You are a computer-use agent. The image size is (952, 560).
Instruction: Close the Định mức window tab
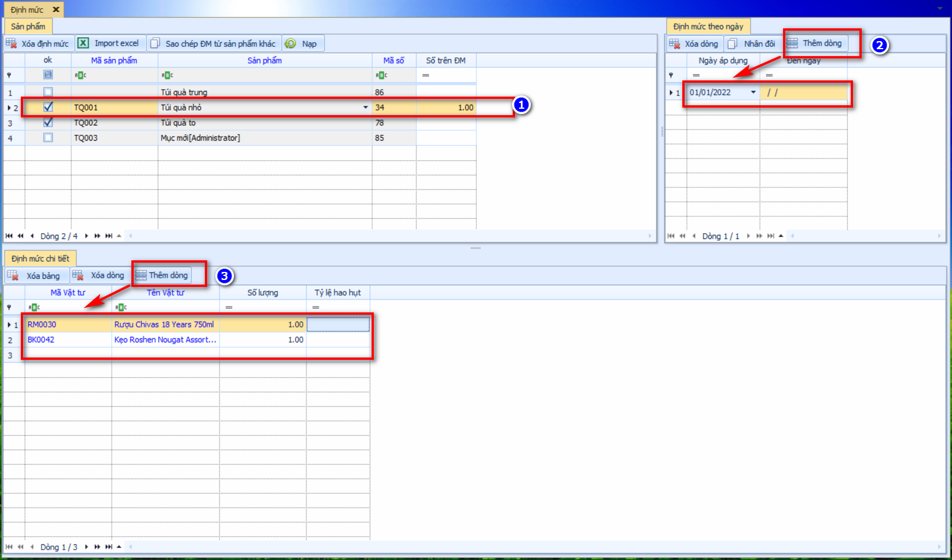(x=56, y=10)
